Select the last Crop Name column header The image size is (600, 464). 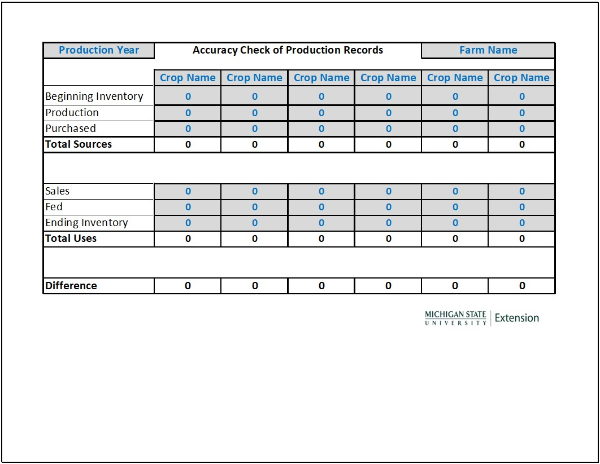(x=521, y=78)
